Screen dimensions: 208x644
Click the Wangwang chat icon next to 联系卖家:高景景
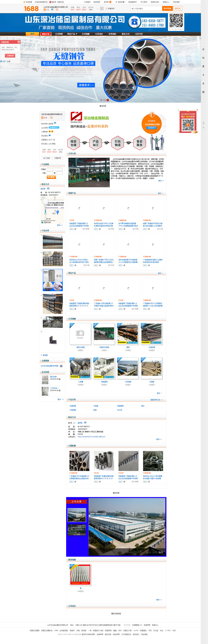click(x=55, y=123)
